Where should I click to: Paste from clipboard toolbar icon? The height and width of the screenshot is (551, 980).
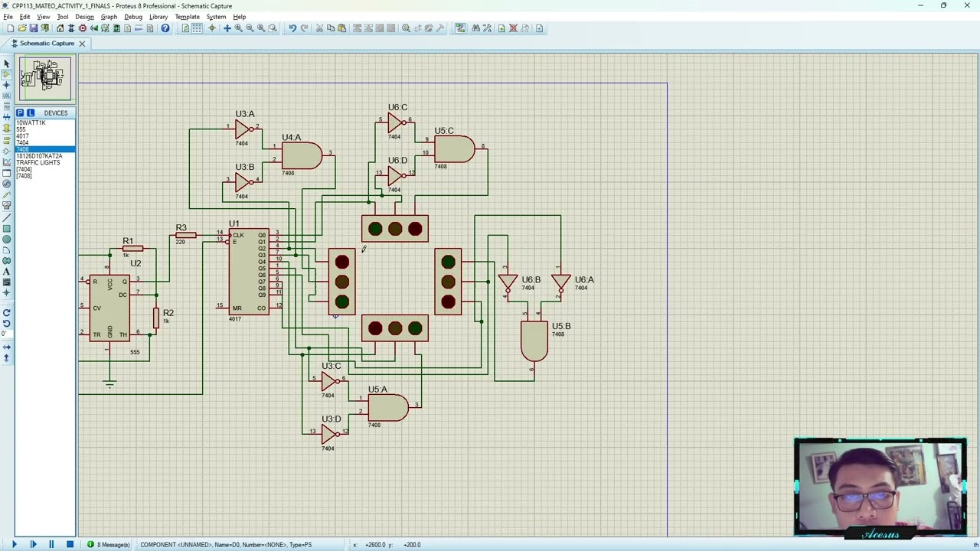click(342, 28)
